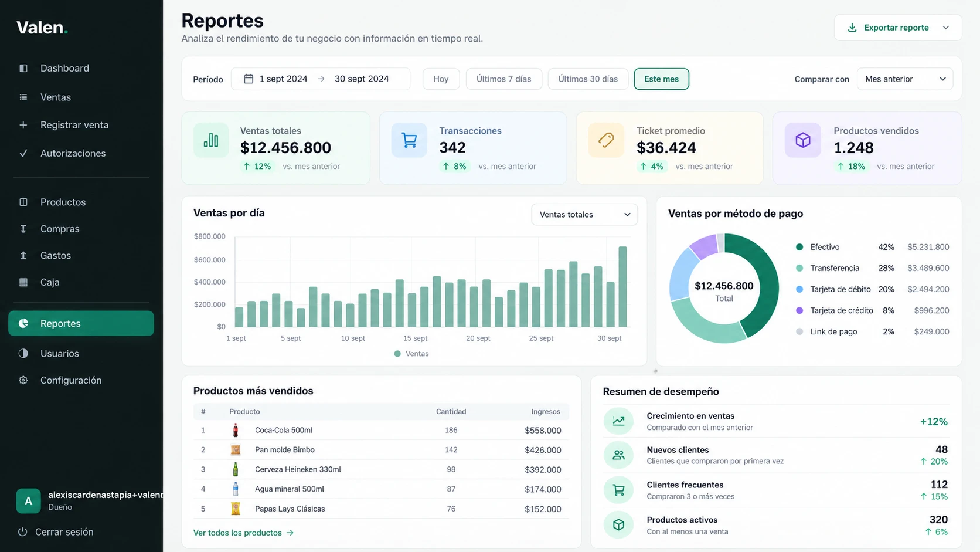The height and width of the screenshot is (552, 980).
Task: Click the Coca-Cola 500ml product row
Action: [381, 430]
